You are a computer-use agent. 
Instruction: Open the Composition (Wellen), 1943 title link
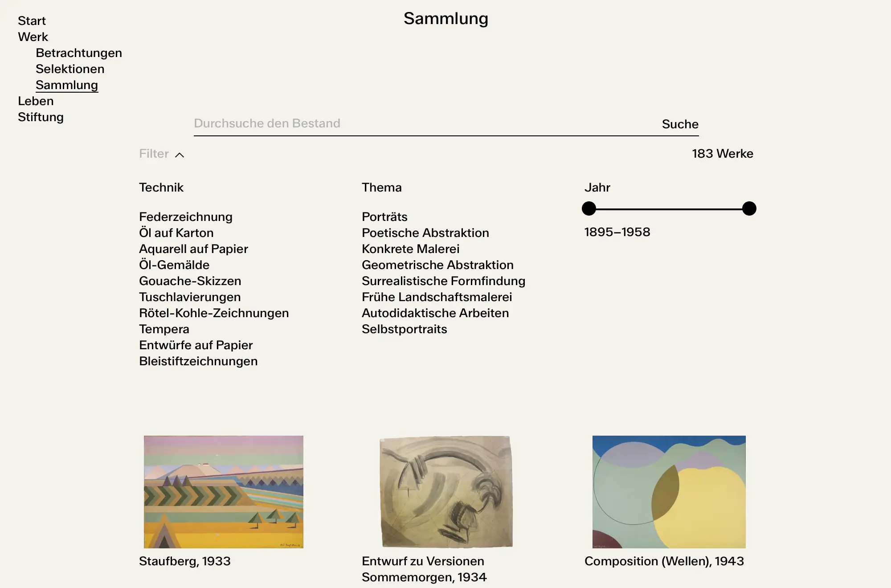pos(664,561)
